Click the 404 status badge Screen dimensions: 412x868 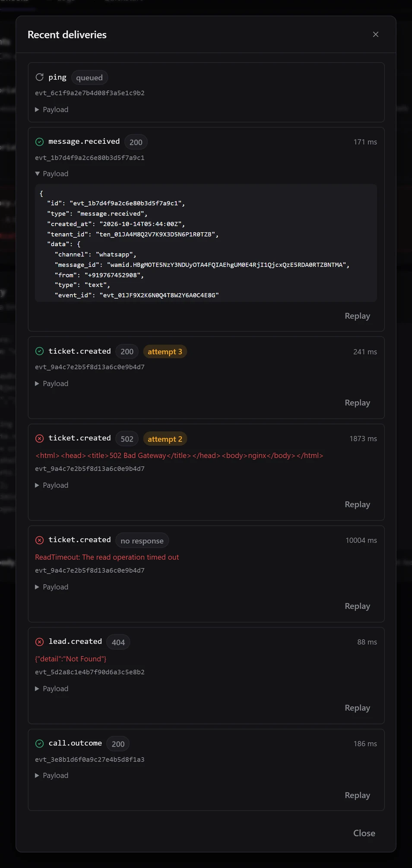tap(118, 642)
